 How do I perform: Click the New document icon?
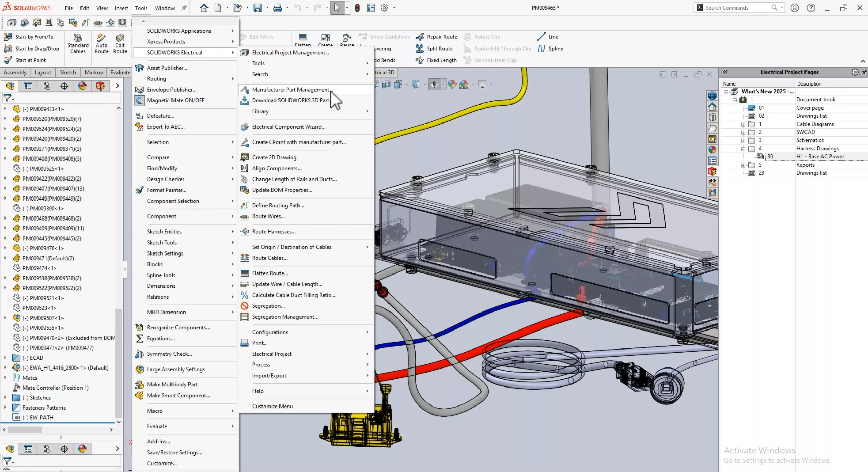click(218, 8)
